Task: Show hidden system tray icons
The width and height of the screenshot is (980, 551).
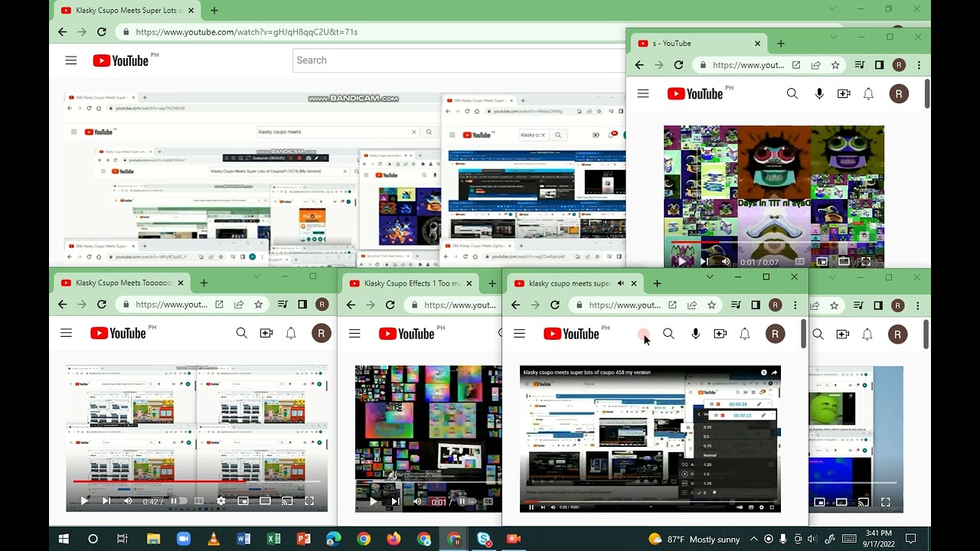Action: 753,539
